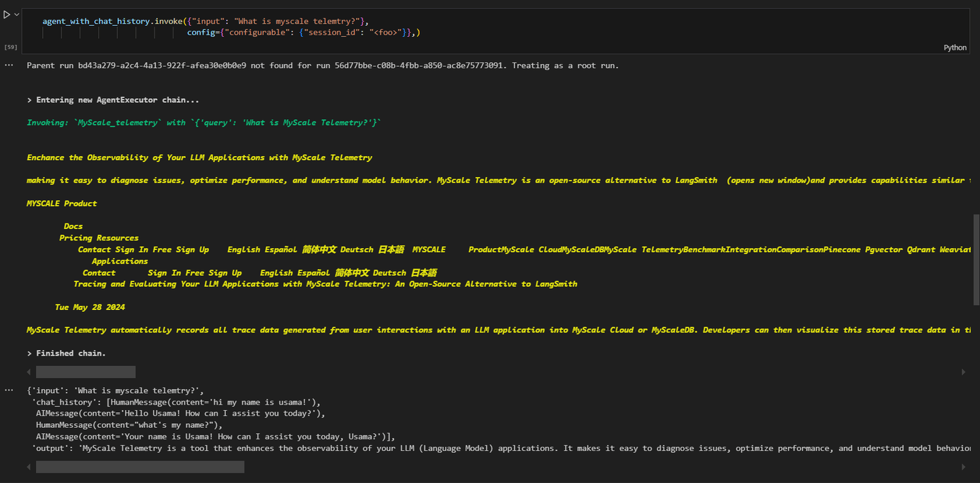Click 'making it easy to diagnose issues' line
The height and width of the screenshot is (483, 980).
[x=498, y=181]
